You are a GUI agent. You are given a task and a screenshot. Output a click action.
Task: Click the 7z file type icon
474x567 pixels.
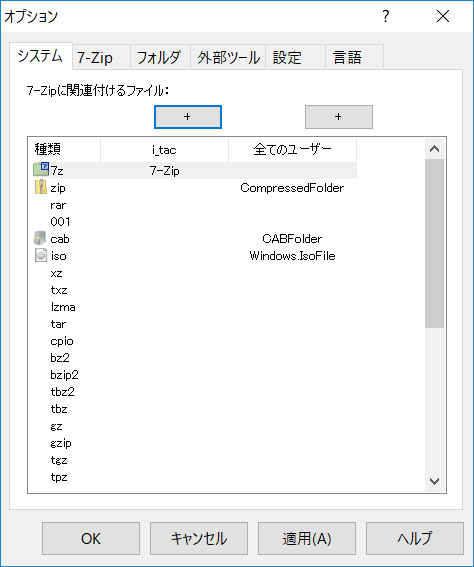[x=41, y=169]
